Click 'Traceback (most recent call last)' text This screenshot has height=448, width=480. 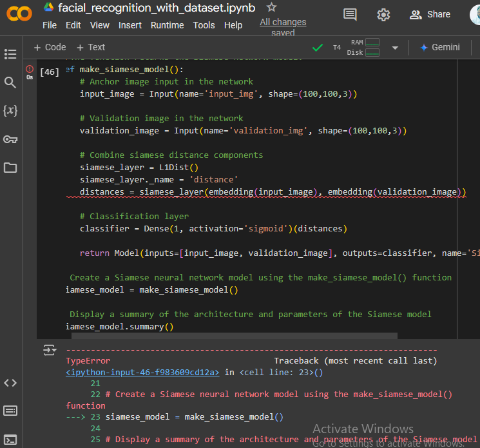pos(356,360)
